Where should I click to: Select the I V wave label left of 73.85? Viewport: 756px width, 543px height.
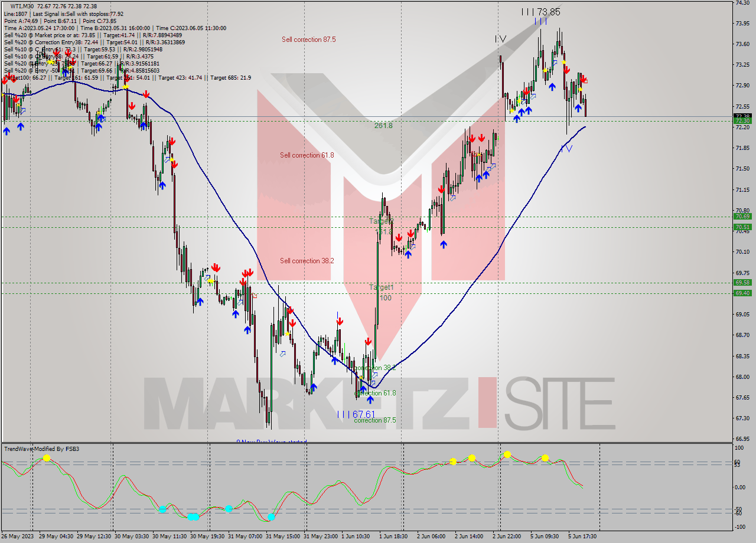click(500, 39)
